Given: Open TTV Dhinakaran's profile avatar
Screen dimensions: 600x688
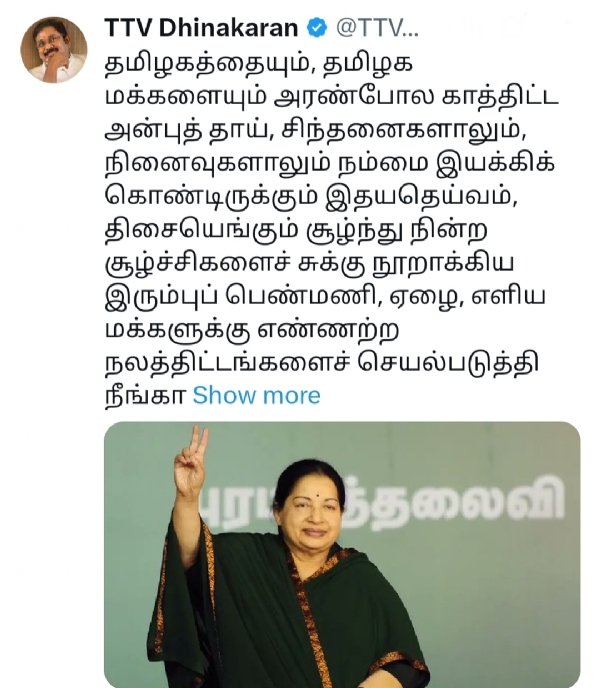Looking at the screenshot, I should pyautogui.click(x=54, y=50).
